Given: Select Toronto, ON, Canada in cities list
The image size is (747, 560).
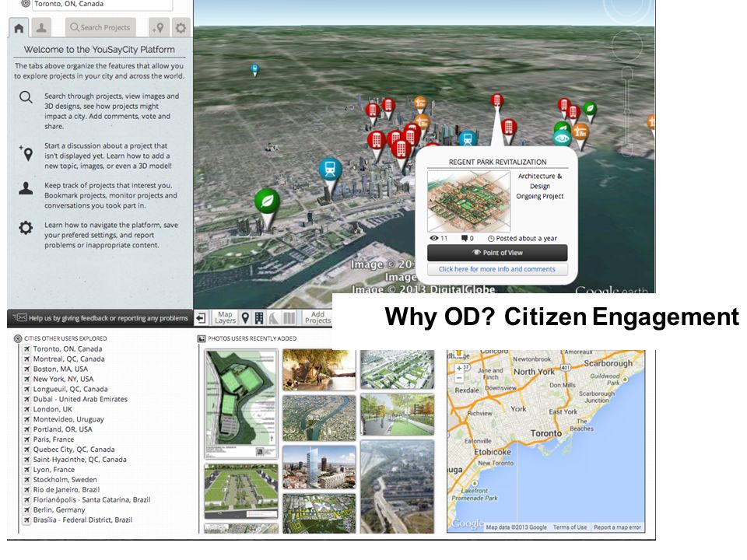Looking at the screenshot, I should [67, 349].
